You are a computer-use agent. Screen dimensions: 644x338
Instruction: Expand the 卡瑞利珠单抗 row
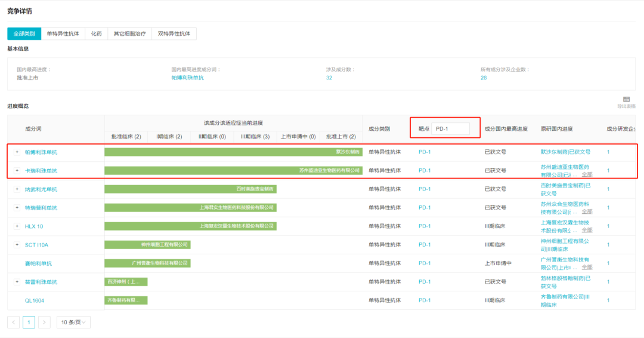coord(17,171)
